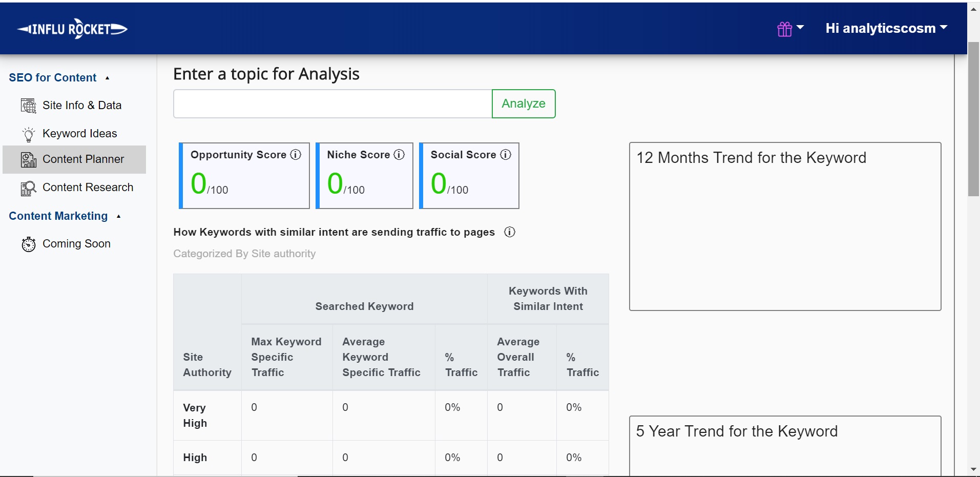The image size is (980, 477).
Task: Click the Opportunity Score info icon
Action: point(296,155)
